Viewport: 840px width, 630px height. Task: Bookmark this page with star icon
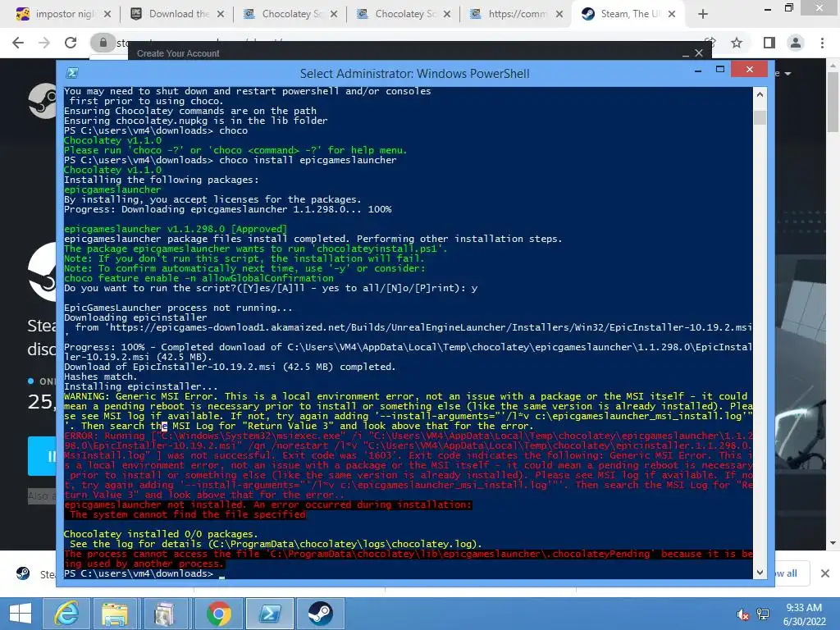tap(737, 43)
